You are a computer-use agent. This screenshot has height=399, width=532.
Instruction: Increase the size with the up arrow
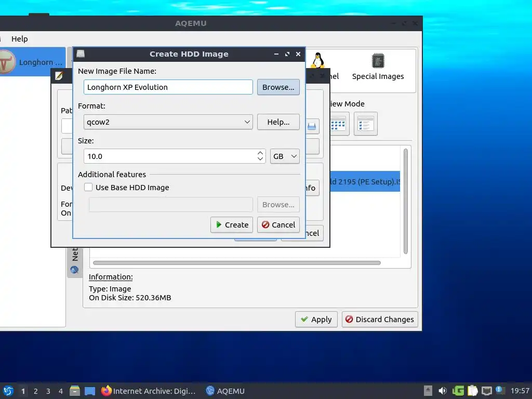260,153
